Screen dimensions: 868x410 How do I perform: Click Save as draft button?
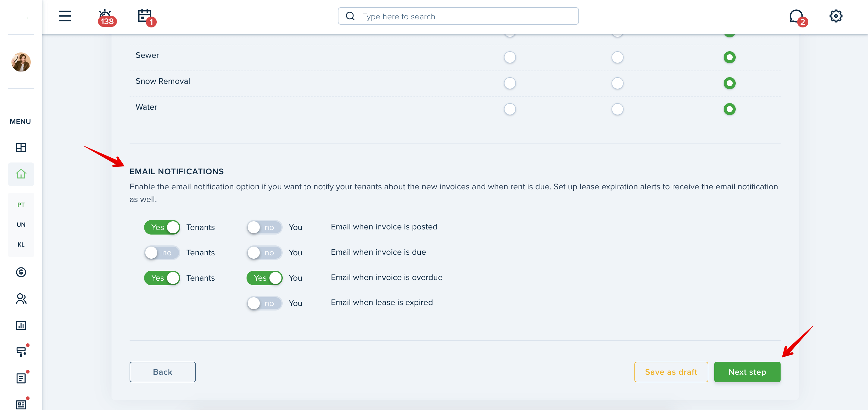[x=671, y=372]
